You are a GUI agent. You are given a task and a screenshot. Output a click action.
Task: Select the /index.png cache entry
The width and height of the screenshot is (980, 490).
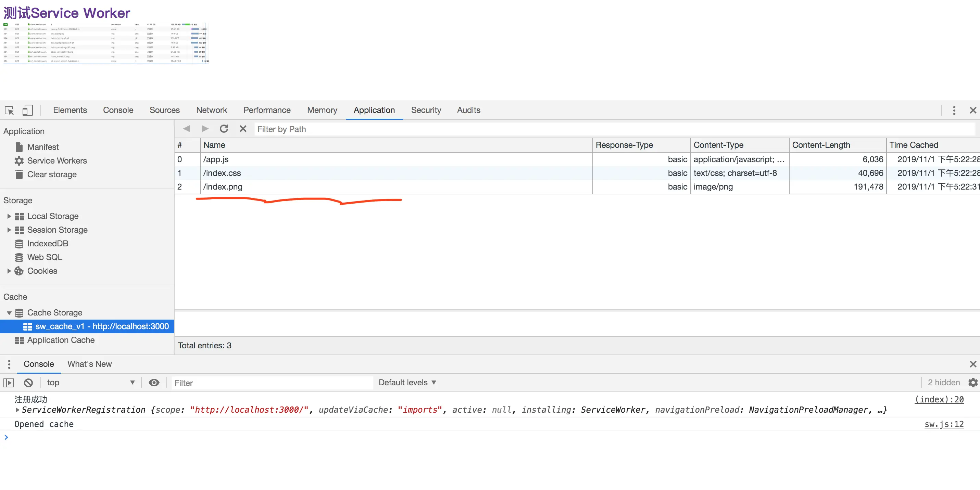pos(577,186)
